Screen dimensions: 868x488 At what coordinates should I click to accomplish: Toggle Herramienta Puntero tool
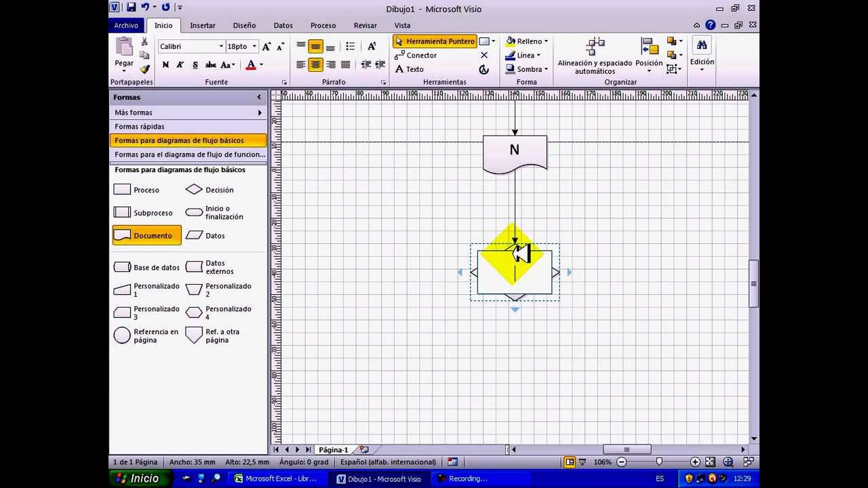(x=435, y=41)
